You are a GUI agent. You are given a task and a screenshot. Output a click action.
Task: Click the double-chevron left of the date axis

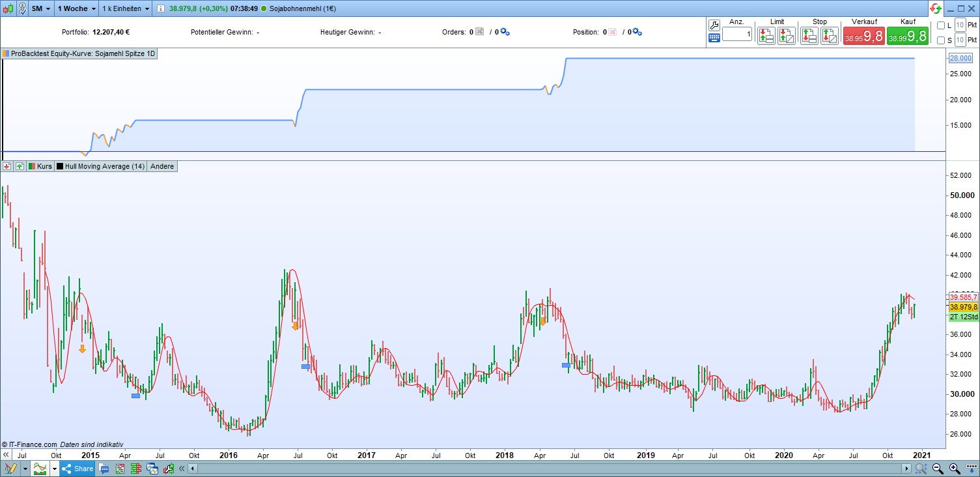[x=6, y=454]
